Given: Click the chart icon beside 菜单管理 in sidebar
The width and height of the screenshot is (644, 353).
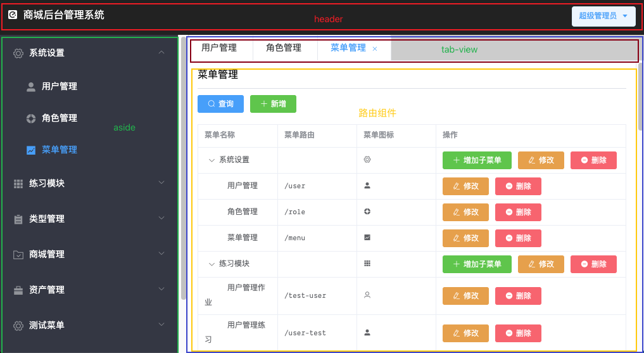Looking at the screenshot, I should tap(31, 150).
